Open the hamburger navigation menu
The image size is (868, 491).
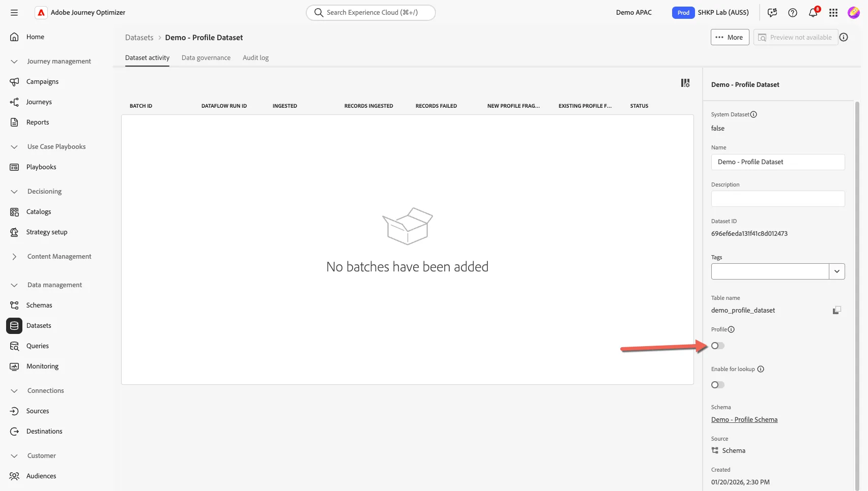click(x=14, y=13)
